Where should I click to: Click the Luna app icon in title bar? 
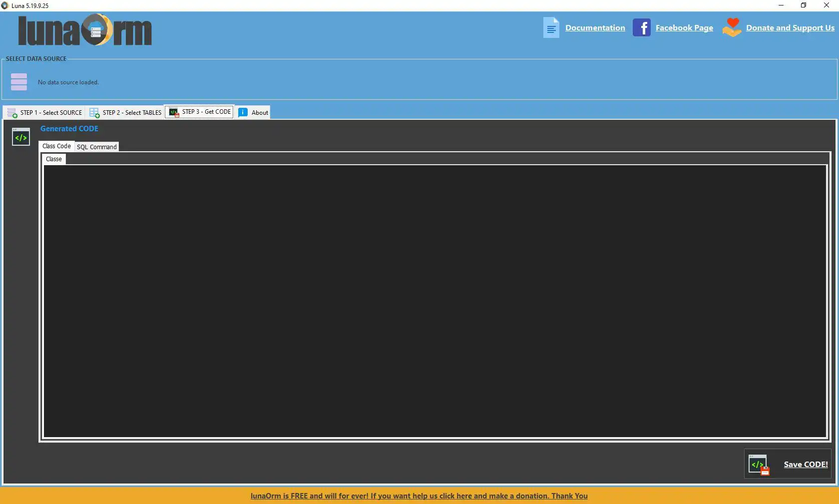tap(5, 5)
